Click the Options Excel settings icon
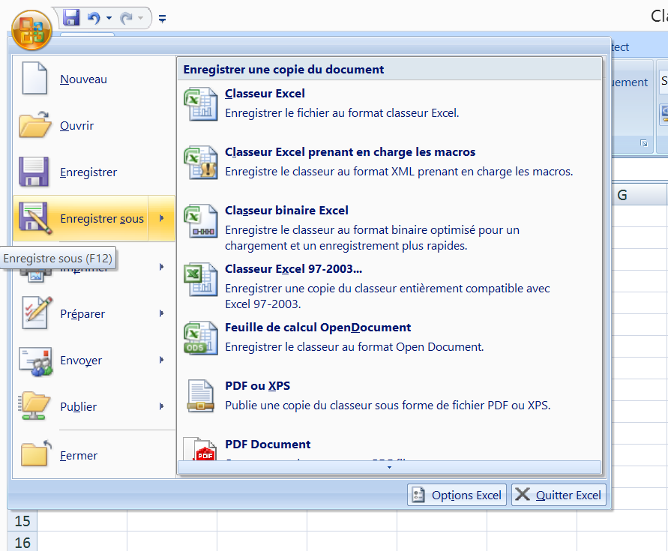Screen dimensions: 668x551 (418, 495)
